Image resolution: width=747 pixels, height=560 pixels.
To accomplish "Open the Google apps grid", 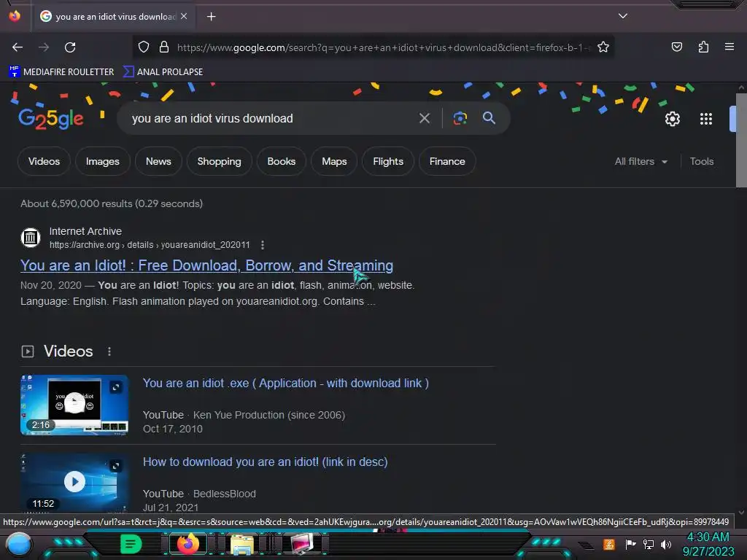I will pos(706,119).
